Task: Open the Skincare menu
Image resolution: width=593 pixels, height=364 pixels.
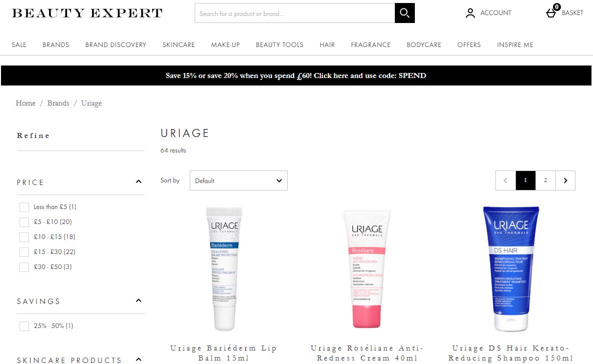Action: (x=179, y=44)
